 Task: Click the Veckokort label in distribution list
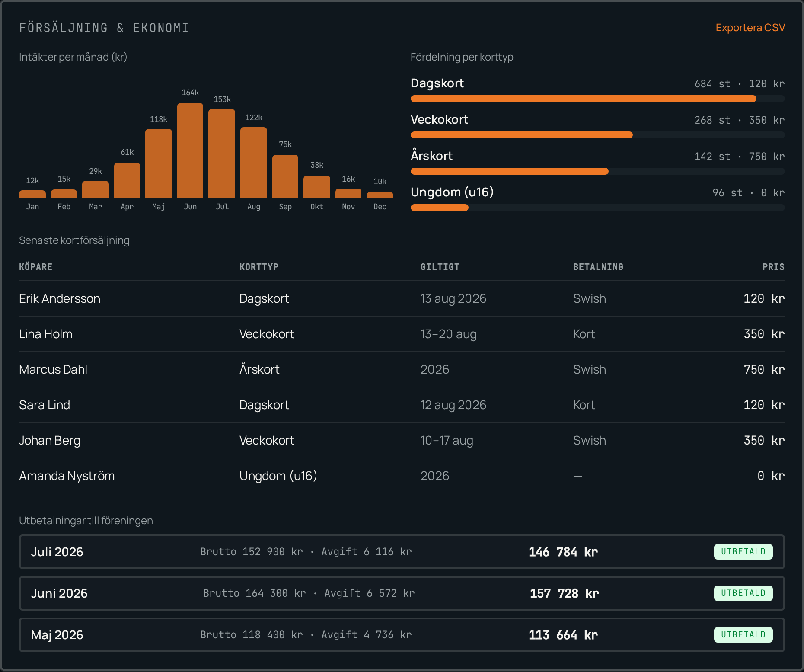tap(439, 119)
